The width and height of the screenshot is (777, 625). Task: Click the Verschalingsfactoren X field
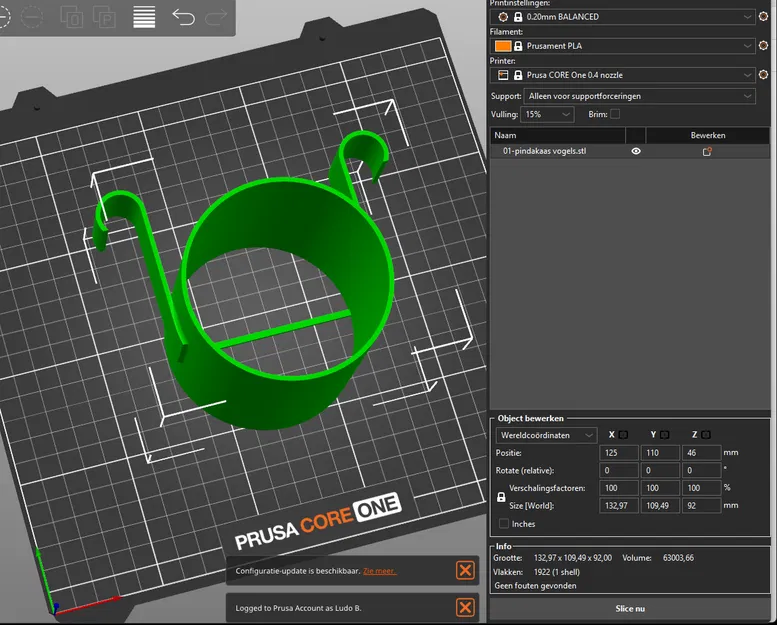[x=618, y=488]
